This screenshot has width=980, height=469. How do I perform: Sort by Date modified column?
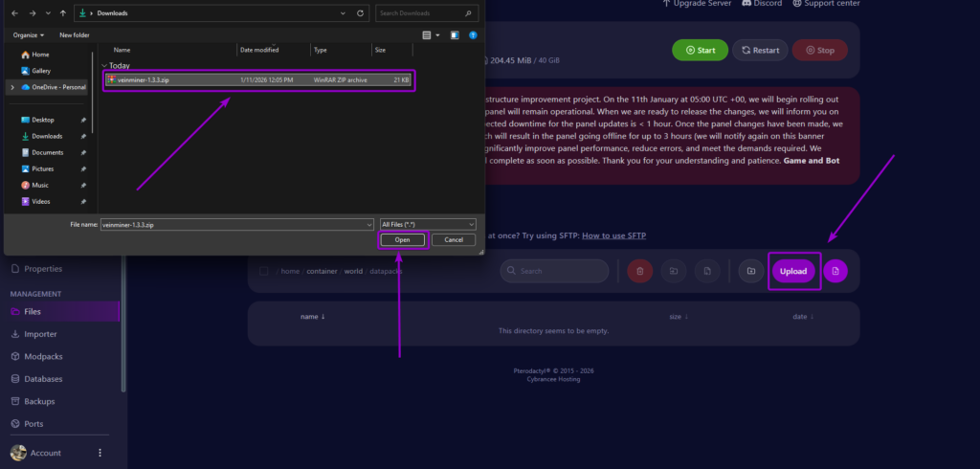pos(259,50)
